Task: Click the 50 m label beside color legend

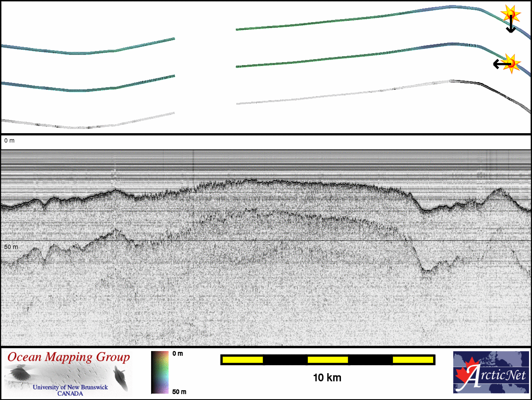Action: coord(179,392)
